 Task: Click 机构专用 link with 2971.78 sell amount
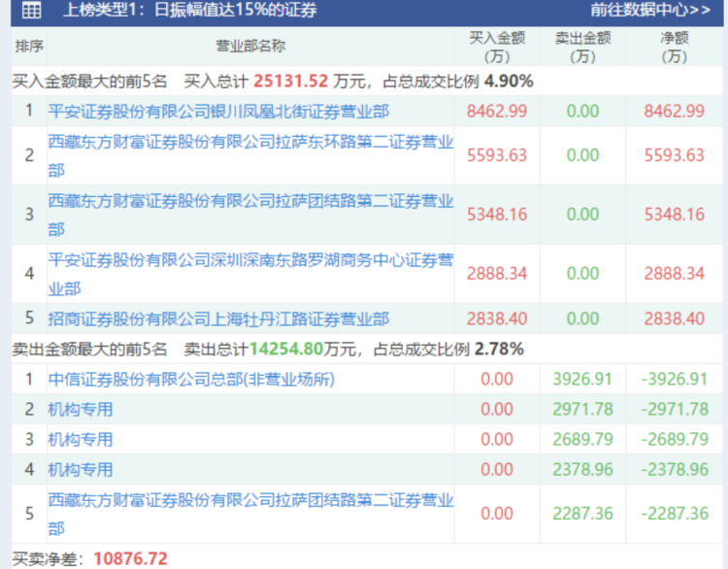point(81,409)
